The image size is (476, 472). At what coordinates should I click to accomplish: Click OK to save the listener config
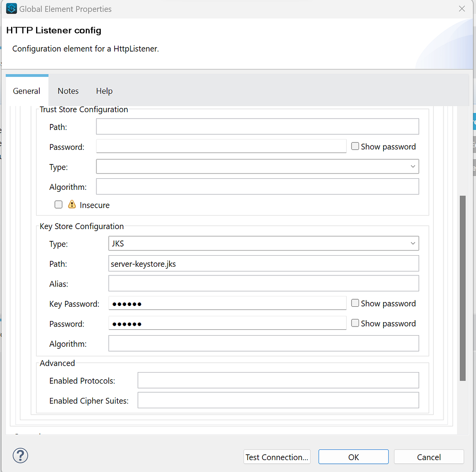coord(353,457)
